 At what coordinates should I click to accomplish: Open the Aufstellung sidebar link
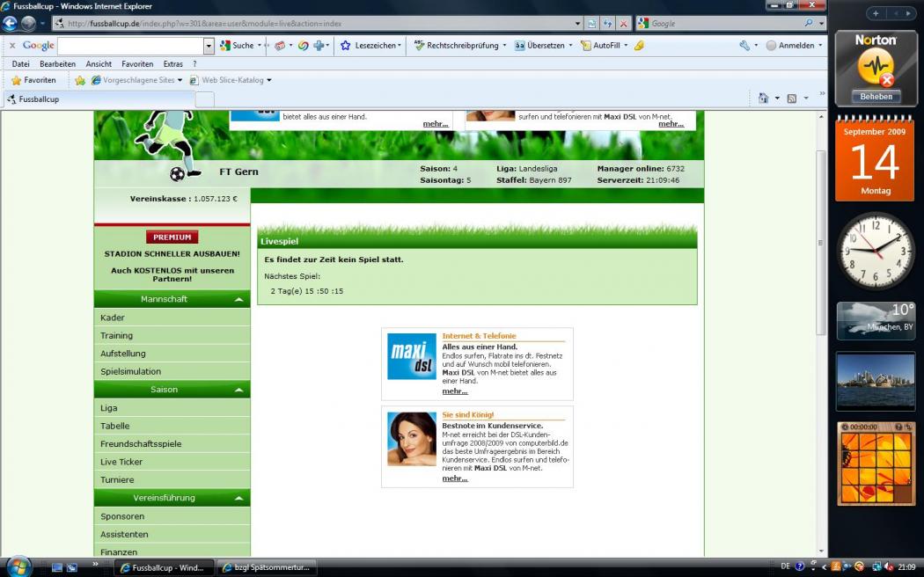tap(123, 354)
